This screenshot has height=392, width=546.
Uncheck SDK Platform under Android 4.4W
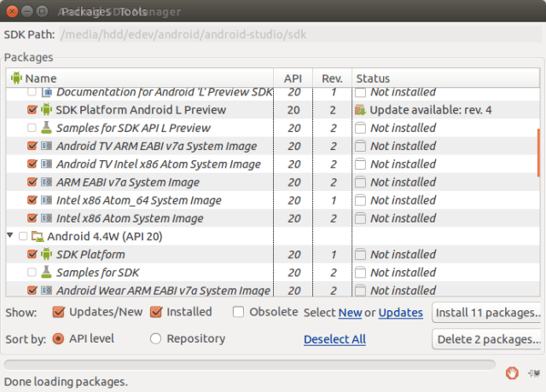click(x=32, y=254)
